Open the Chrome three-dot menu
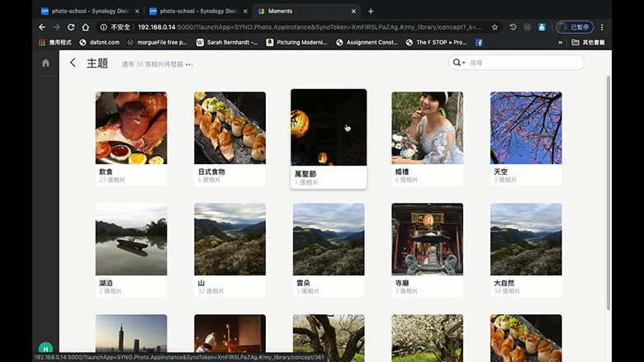 tap(602, 27)
